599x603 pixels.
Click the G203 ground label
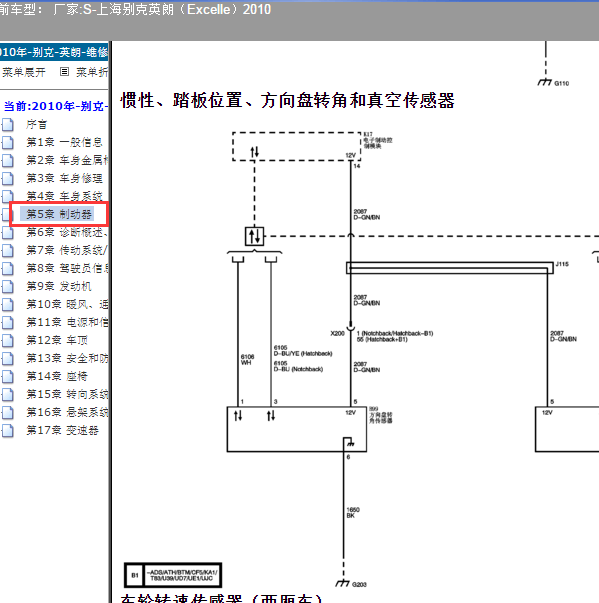point(359,584)
